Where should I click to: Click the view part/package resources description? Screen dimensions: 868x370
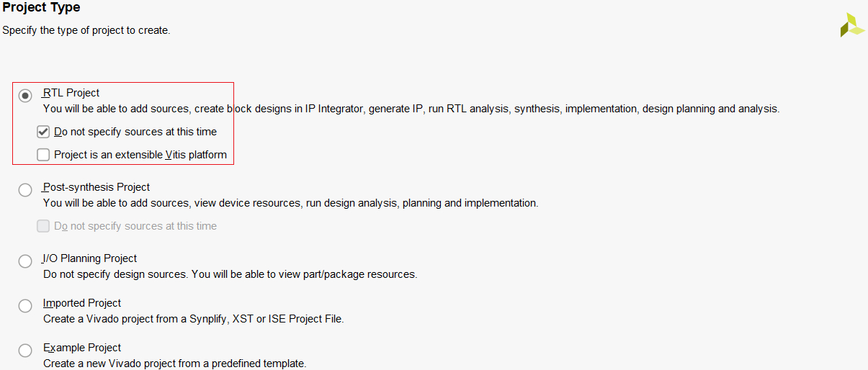230,274
